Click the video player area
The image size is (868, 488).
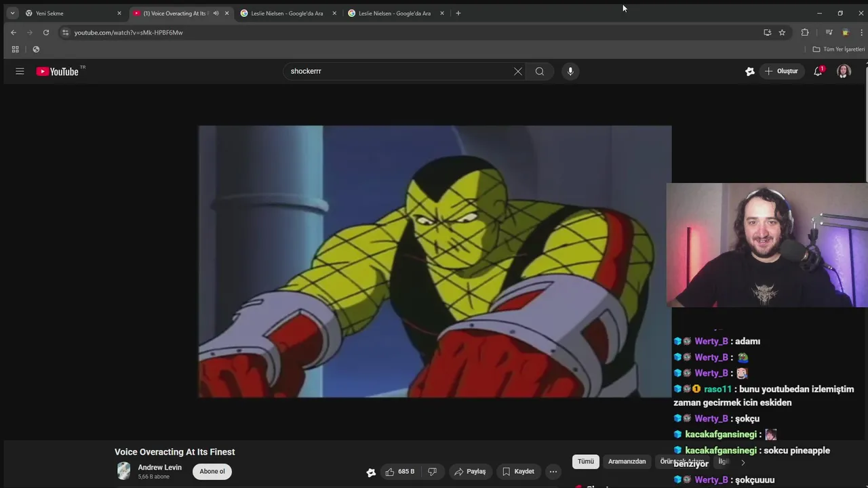(435, 261)
